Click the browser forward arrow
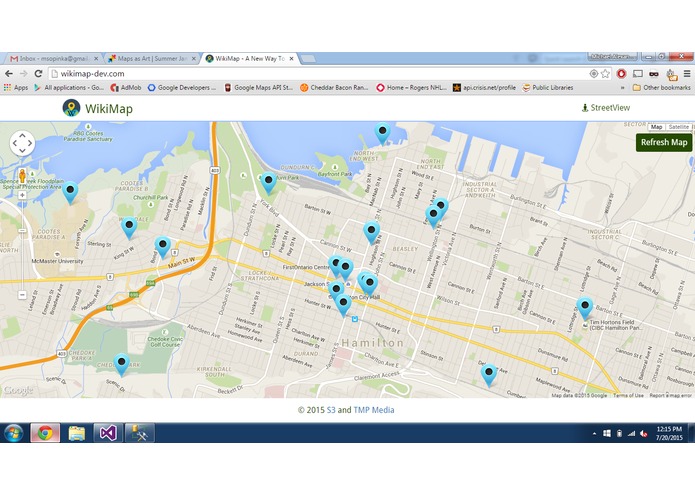The width and height of the screenshot is (695, 494). click(x=23, y=74)
